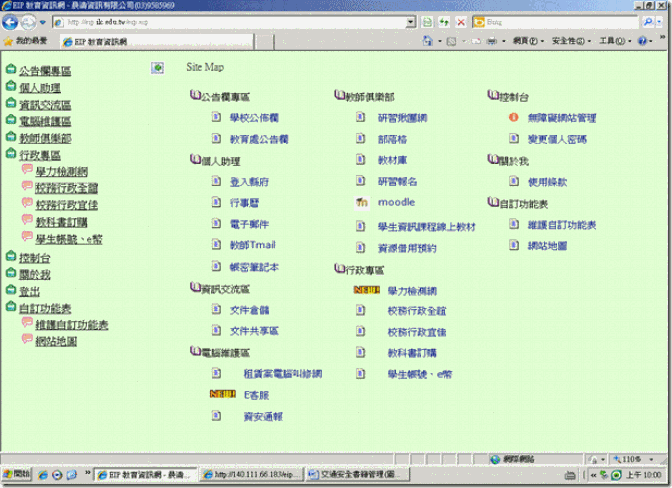Open the address bar dropdown arrow

tap(411, 22)
